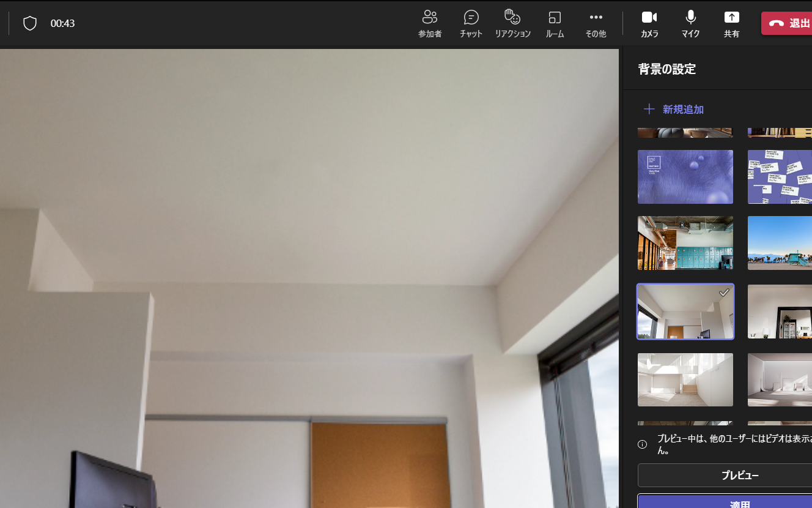812x508 pixels.
Task: Click the shield security icon near timer
Action: click(30, 23)
